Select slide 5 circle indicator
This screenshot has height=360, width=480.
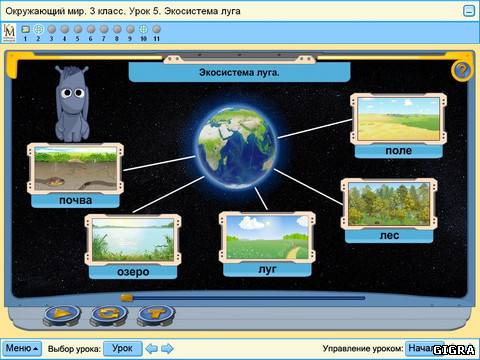(x=78, y=29)
